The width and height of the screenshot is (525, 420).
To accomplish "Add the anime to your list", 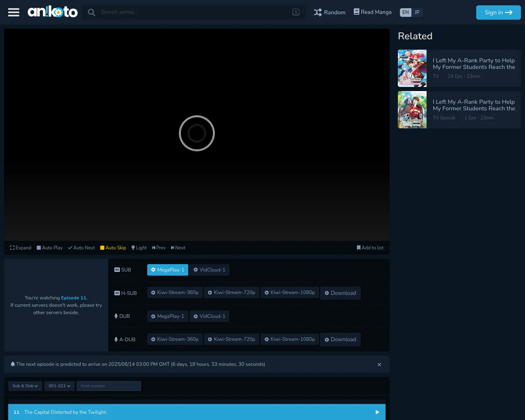I will click(370, 248).
